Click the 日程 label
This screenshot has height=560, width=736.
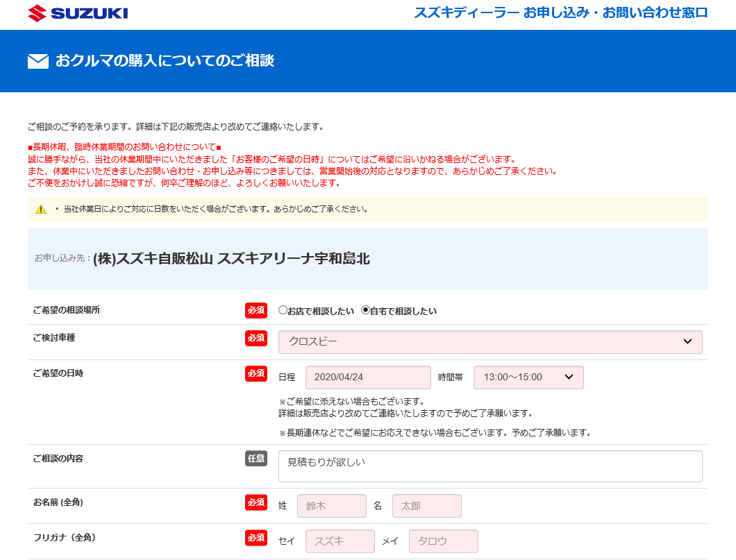click(287, 377)
